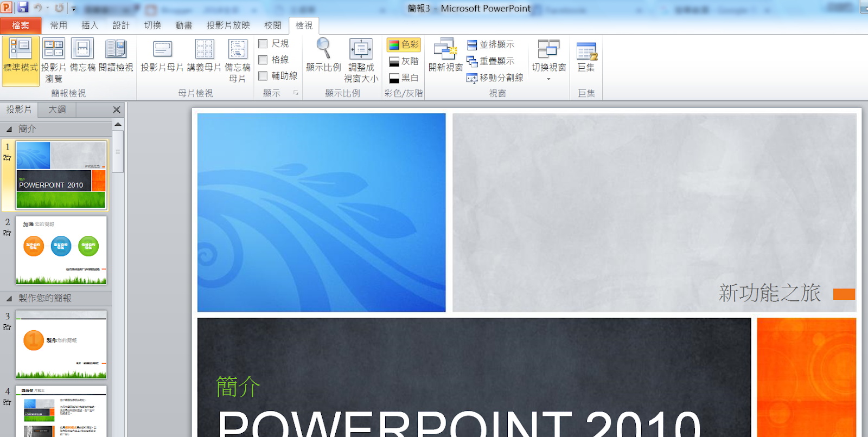868x437 pixels.
Task: Select 黑白 black and white mode
Action: 404,78
